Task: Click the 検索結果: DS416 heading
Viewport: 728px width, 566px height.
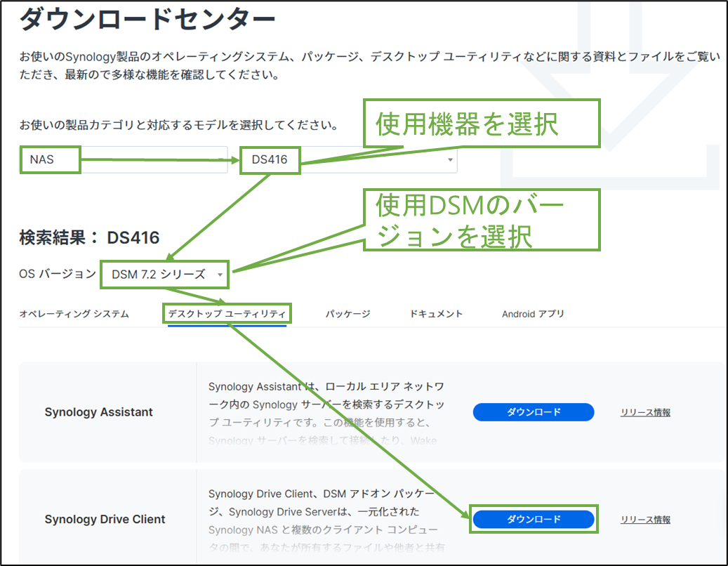Action: click(x=89, y=238)
